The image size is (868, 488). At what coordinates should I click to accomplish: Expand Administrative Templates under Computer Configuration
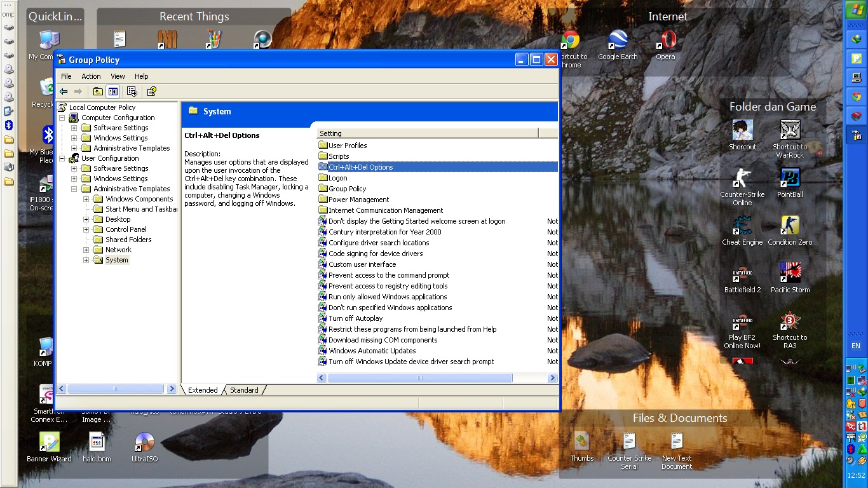click(x=74, y=148)
